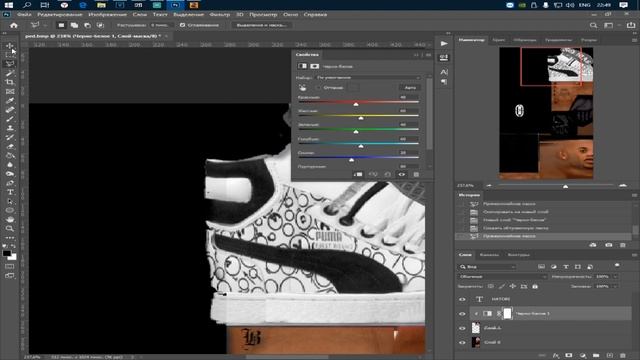The height and width of the screenshot is (360, 640).
Task: Click the Auto button in Properties
Action: 410,87
